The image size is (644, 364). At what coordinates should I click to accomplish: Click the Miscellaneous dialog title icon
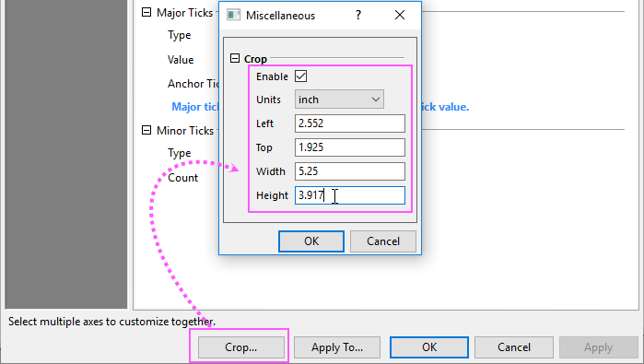coord(233,15)
